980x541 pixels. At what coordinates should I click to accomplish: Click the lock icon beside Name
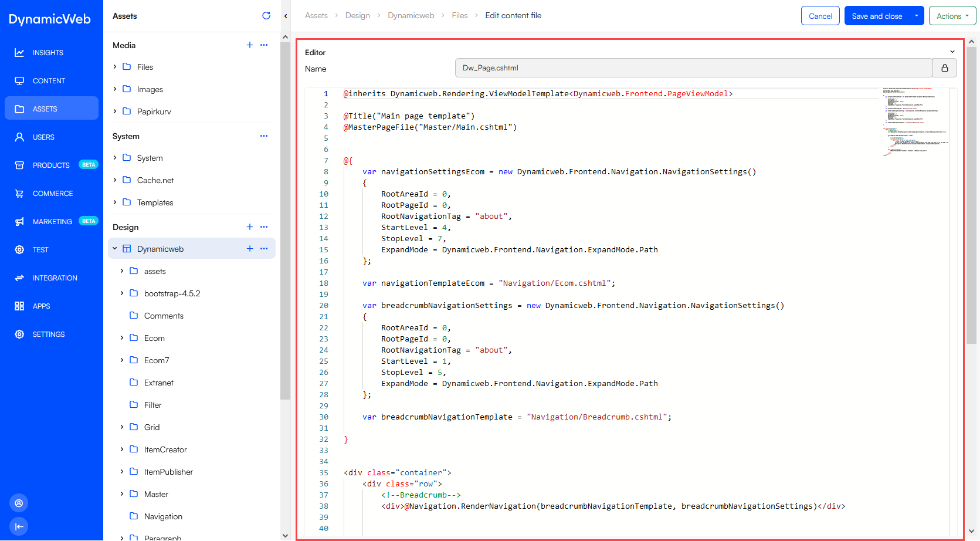pos(945,68)
